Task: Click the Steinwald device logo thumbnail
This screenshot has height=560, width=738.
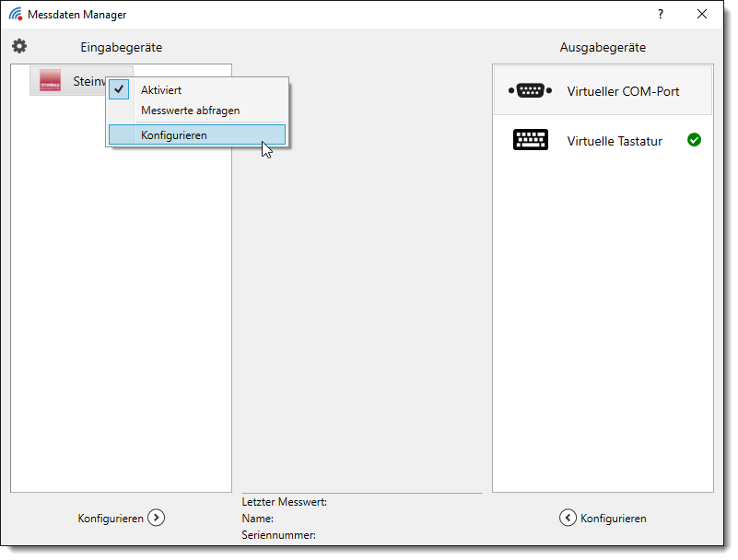Action: point(51,81)
